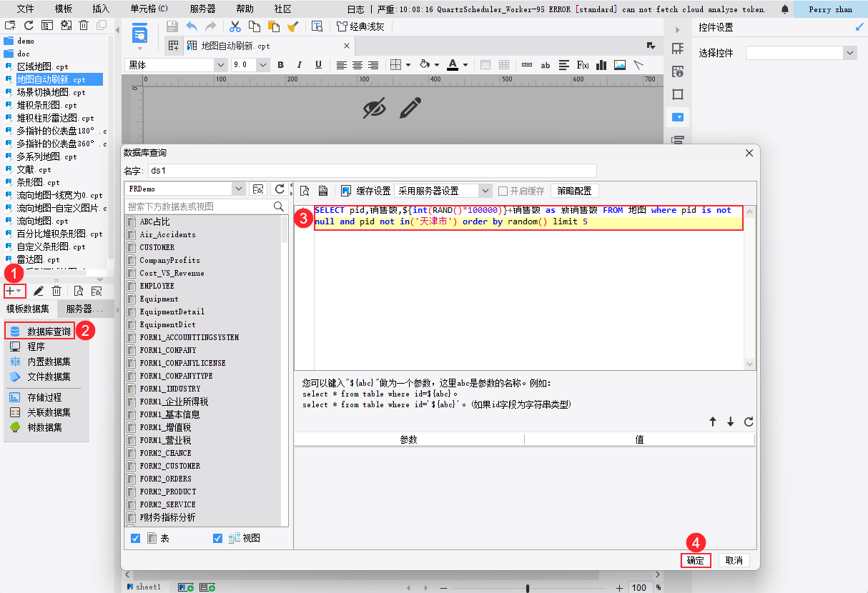The width and height of the screenshot is (868, 593).
Task: Choose 内置数据集 from the dataset menu
Action: (x=49, y=362)
